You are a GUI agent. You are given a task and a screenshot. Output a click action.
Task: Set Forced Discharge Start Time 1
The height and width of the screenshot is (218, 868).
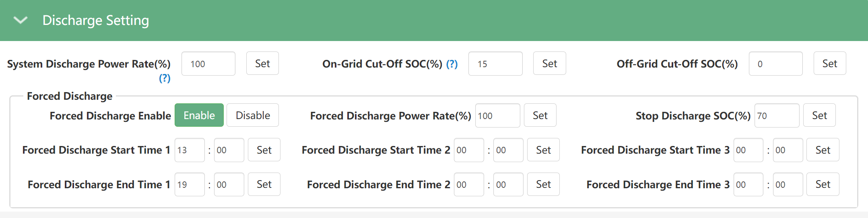[x=264, y=150]
